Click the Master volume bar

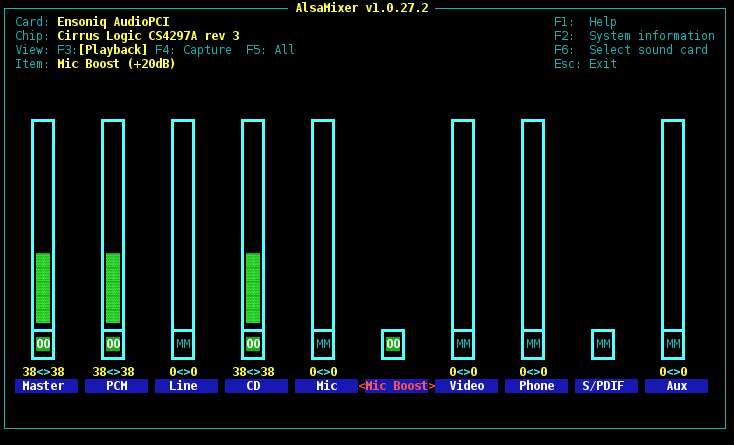[43, 225]
